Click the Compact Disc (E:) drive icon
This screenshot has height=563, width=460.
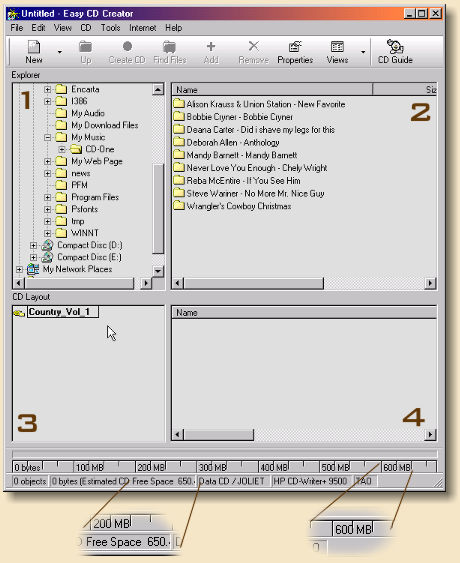[x=47, y=257]
